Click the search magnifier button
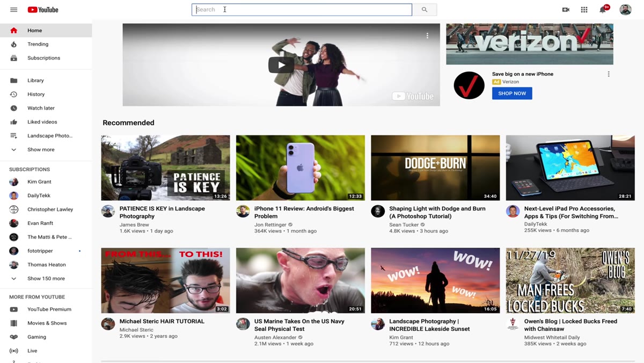The image size is (644, 363). [425, 10]
